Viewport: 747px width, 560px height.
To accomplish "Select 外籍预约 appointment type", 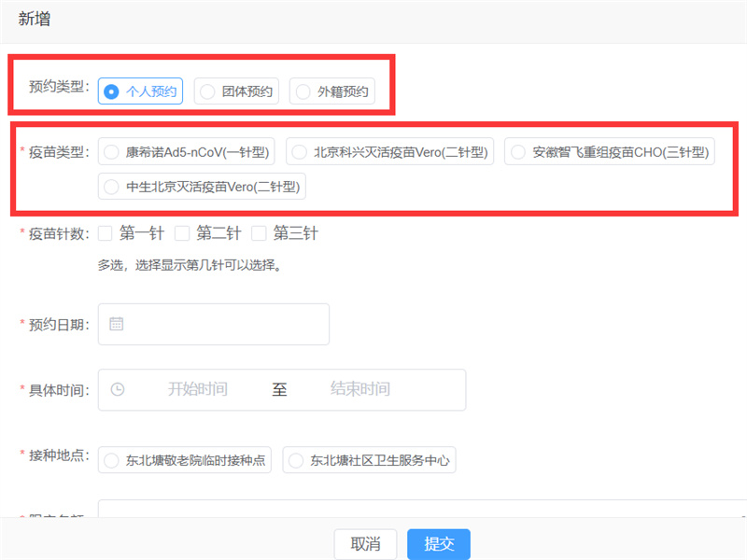I will 332,91.
